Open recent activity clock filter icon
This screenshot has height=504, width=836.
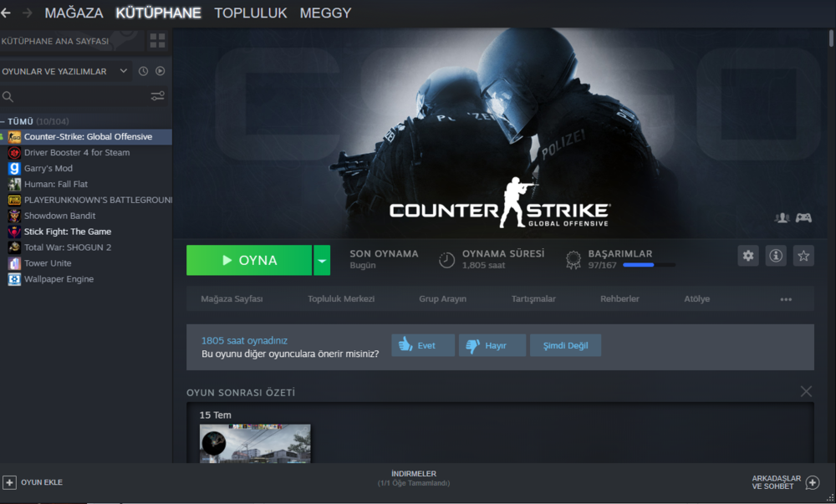coord(143,71)
